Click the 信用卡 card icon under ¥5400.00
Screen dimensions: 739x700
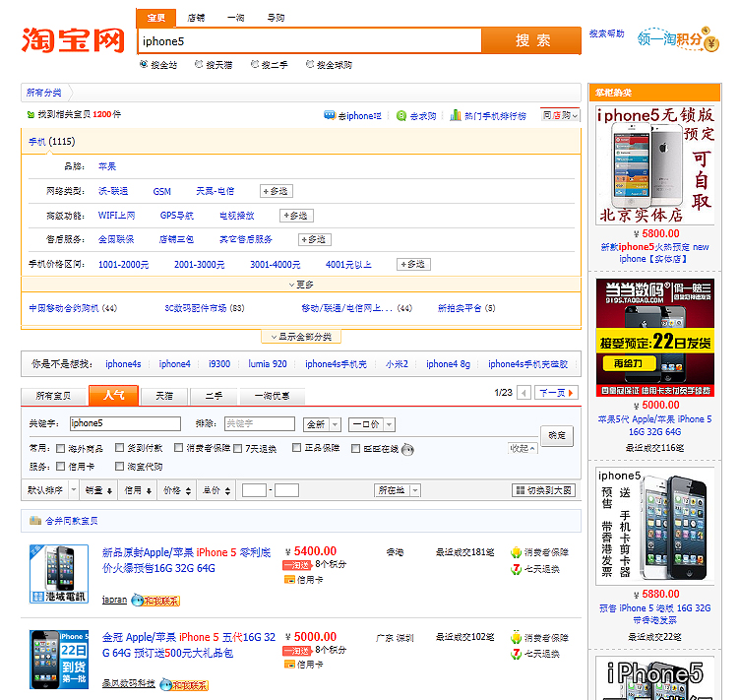[289, 580]
